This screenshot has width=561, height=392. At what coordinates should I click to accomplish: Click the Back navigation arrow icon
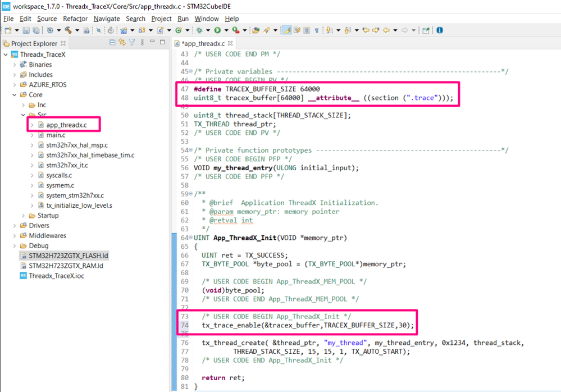pos(386,30)
